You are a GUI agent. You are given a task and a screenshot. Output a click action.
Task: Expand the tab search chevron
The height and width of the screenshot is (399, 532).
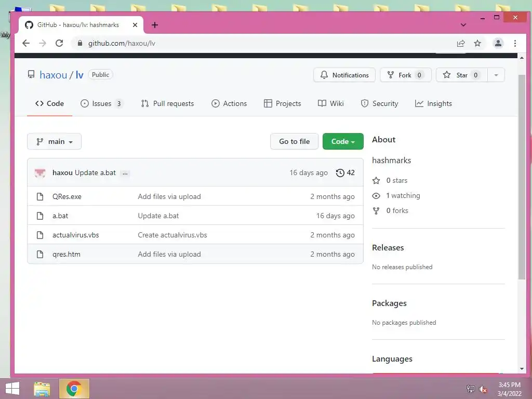coord(463,25)
